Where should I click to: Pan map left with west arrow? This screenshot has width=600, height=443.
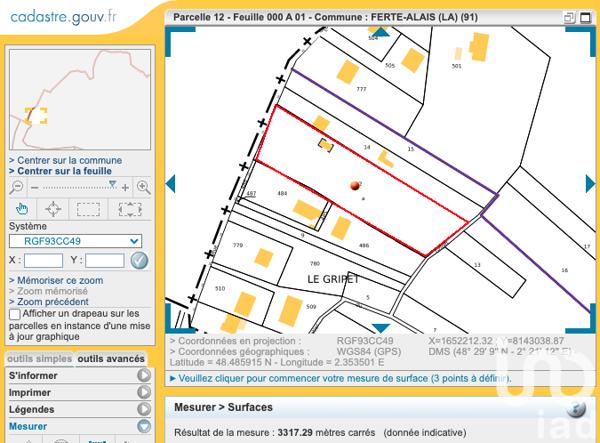171,183
